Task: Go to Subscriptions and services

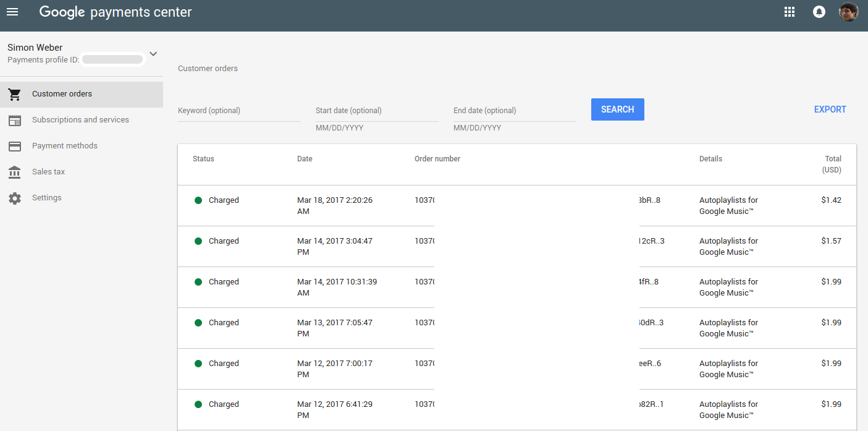Action: coord(82,120)
